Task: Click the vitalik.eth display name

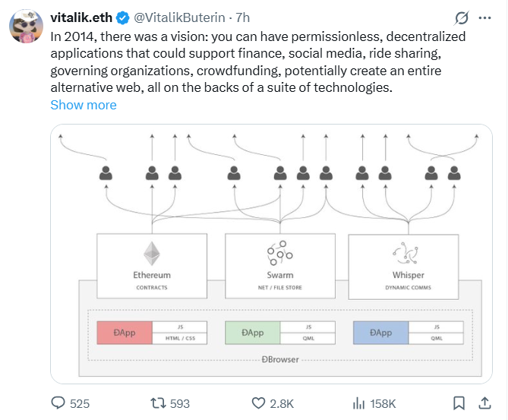Action: pyautogui.click(x=82, y=17)
